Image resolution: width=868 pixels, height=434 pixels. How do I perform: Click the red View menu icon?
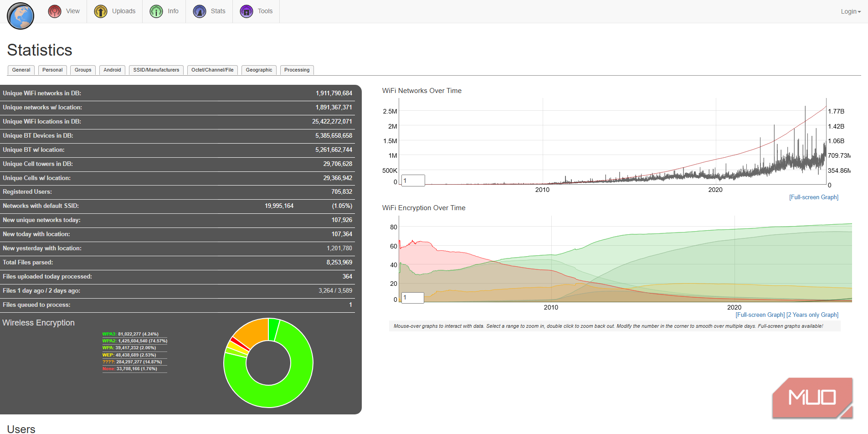tap(55, 11)
